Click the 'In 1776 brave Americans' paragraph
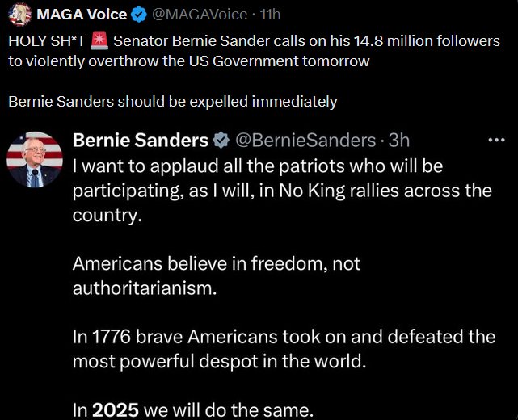The height and width of the screenshot is (420, 518). click(x=284, y=349)
